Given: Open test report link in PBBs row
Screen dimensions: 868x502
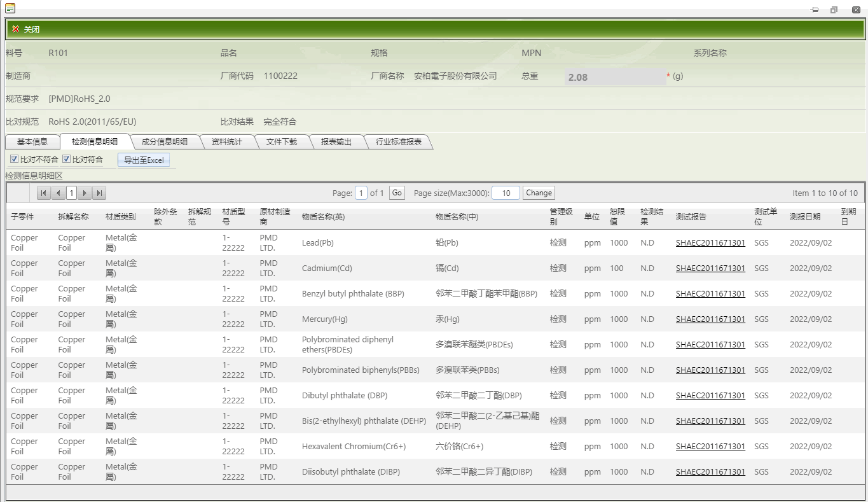Looking at the screenshot, I should click(x=710, y=370).
